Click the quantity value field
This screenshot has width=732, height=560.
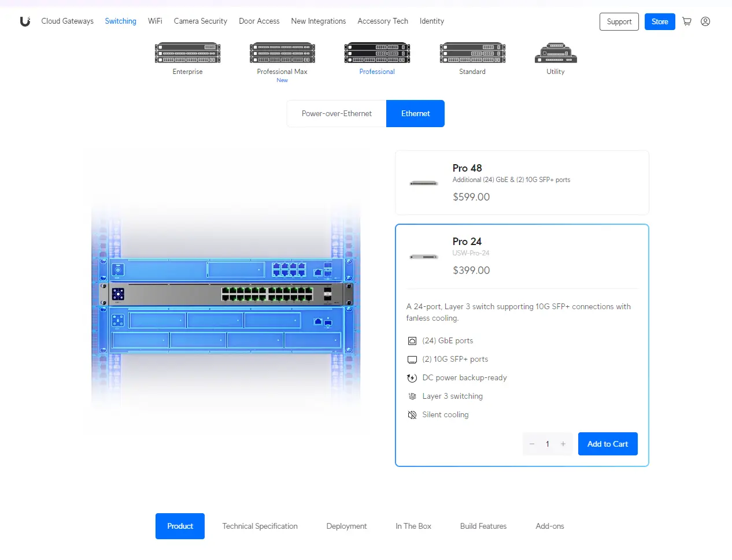(548, 444)
